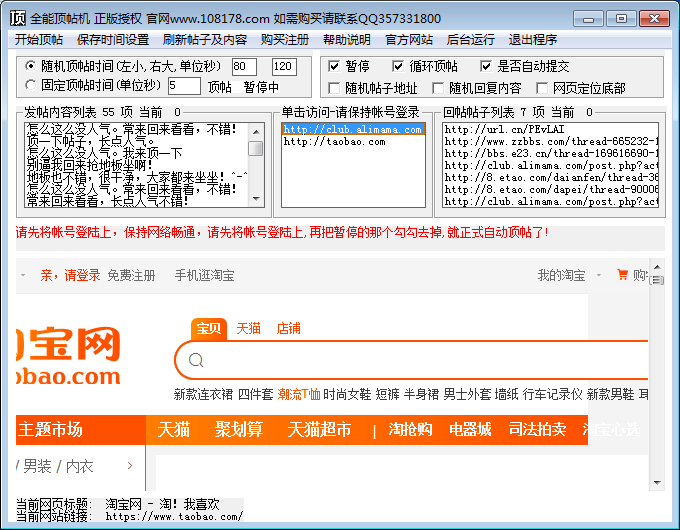Screen dimensions: 680x530
Task: Open 购买注册 menu
Action: point(285,40)
